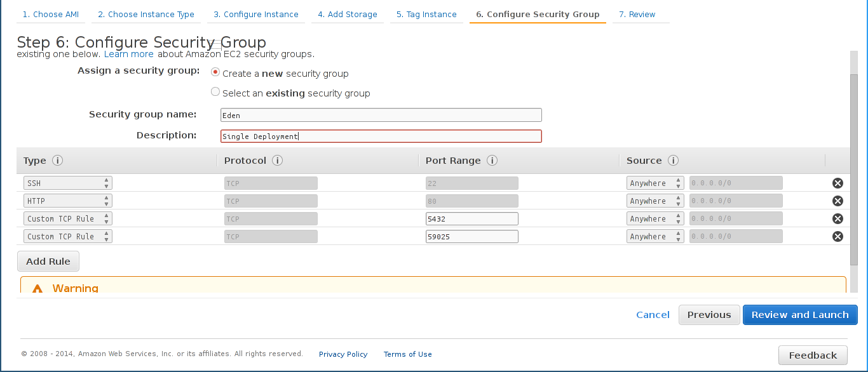Click the Security group name field
868x372 pixels.
click(x=381, y=115)
